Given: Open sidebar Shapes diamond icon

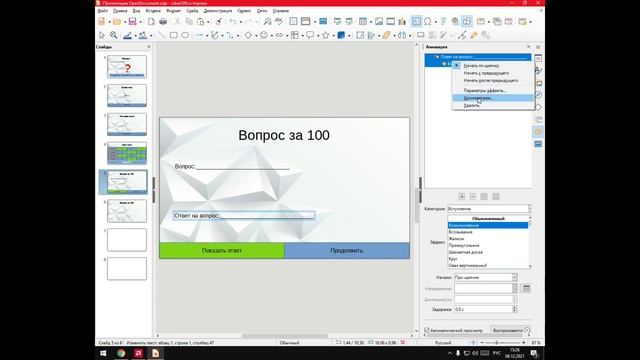Looking at the screenshot, I should (x=538, y=107).
